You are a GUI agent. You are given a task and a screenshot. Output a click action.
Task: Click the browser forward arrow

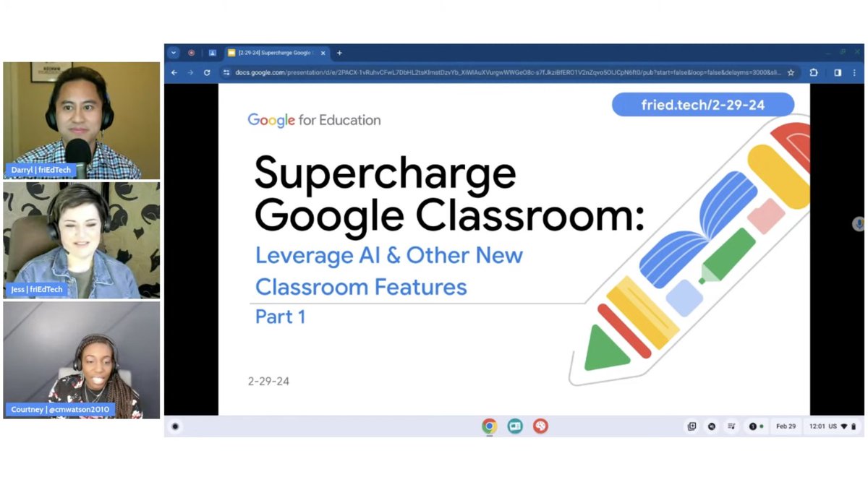190,72
